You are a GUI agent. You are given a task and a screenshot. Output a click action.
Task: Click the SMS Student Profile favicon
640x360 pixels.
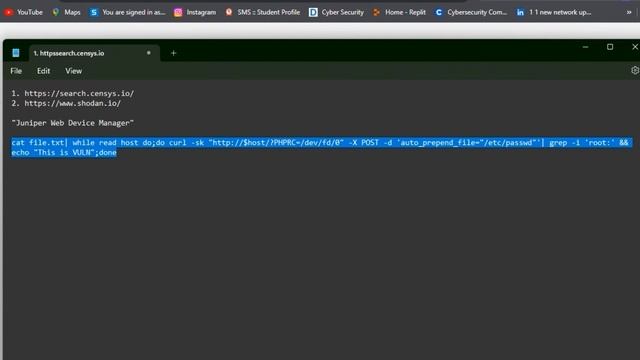coord(229,12)
